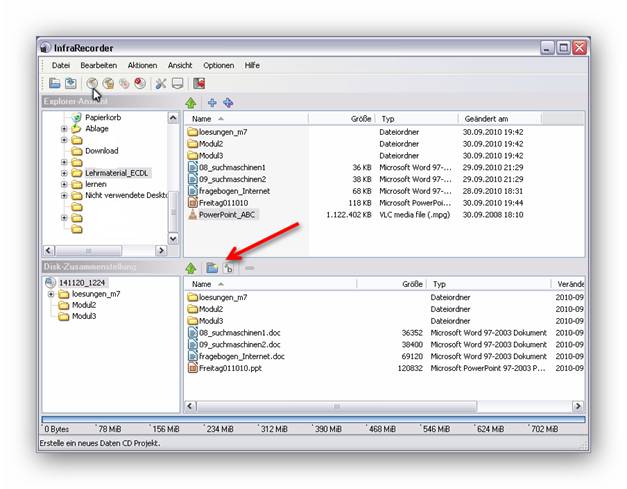Open configuration with the wrench and screwdriver icon

tap(161, 83)
